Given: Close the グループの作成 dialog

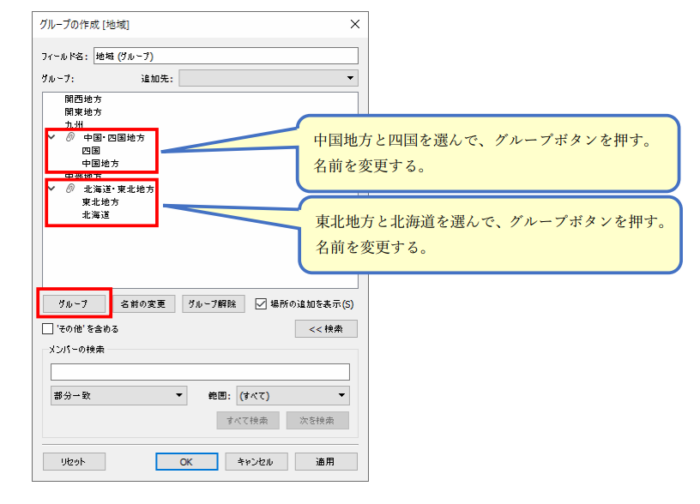Looking at the screenshot, I should pos(355,24).
